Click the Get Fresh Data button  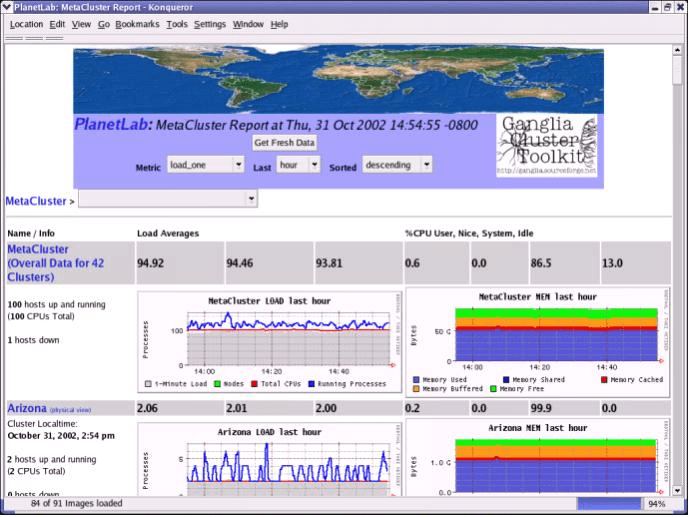coord(284,143)
